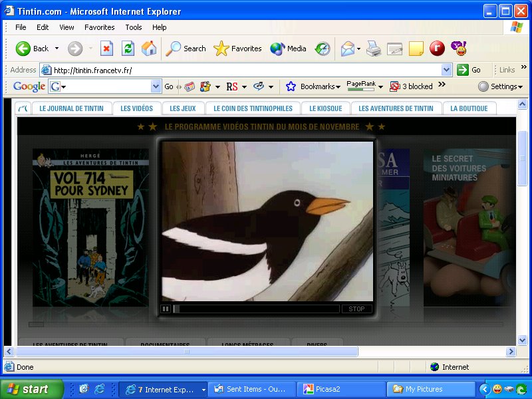Expand the Back button history dropdown
Image resolution: width=532 pixels, height=399 pixels.
click(x=57, y=49)
